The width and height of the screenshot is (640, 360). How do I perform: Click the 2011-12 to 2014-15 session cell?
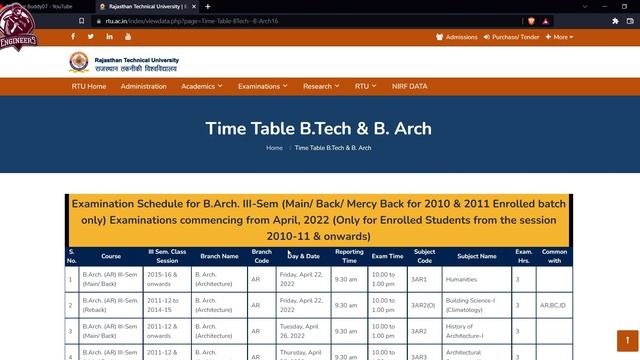(167, 305)
